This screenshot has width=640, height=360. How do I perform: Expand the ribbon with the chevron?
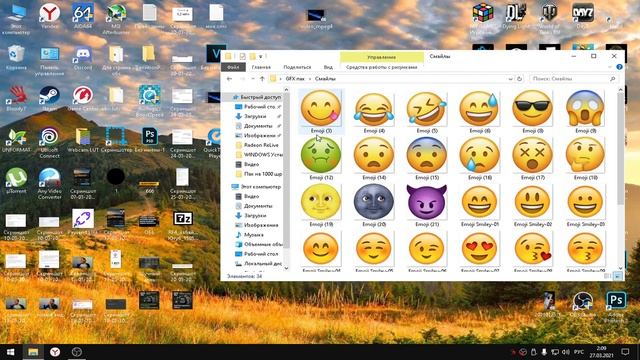click(x=610, y=67)
